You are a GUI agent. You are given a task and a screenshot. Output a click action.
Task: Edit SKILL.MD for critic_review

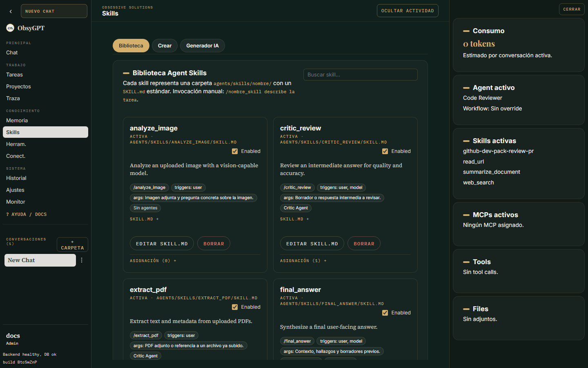[x=312, y=244]
